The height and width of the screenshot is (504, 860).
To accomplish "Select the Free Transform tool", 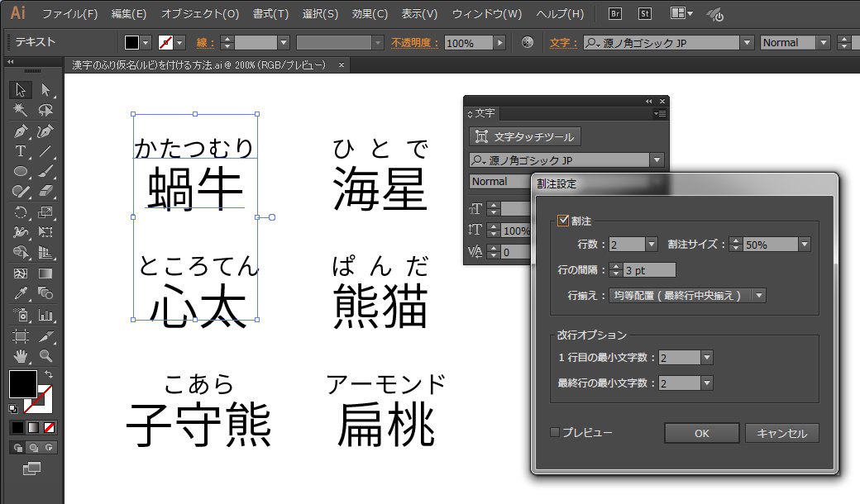I will (x=45, y=232).
